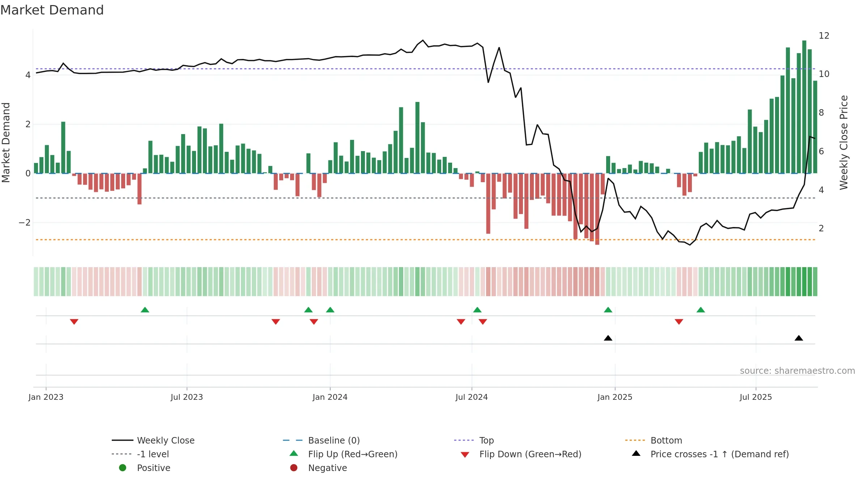The image size is (868, 488).
Task: Select the first green flip-up marker before Jul 2023
Action: tap(145, 310)
